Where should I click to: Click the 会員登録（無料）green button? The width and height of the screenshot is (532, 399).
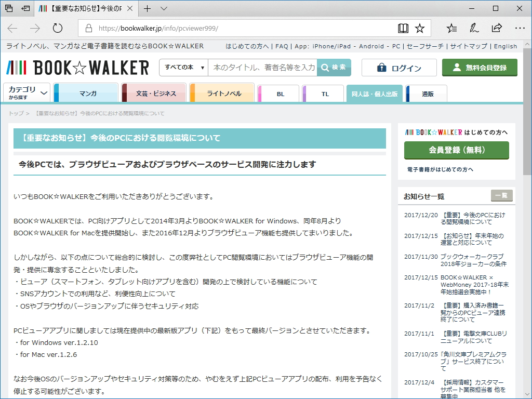tap(456, 150)
